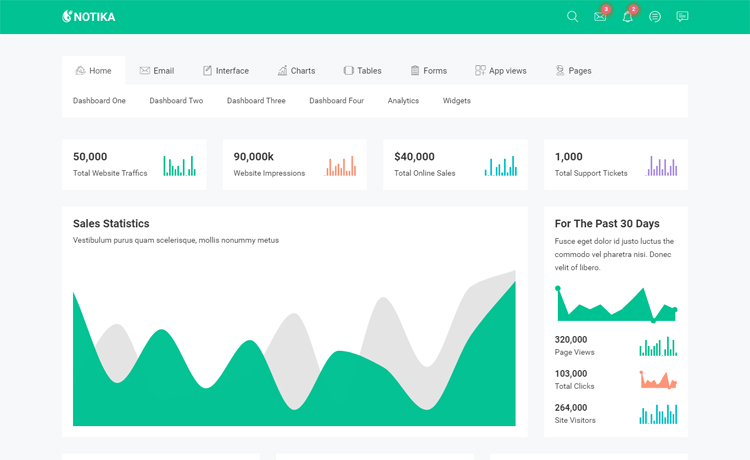Click the search magnifier icon in header
Image resolution: width=750 pixels, height=460 pixels.
pyautogui.click(x=572, y=17)
